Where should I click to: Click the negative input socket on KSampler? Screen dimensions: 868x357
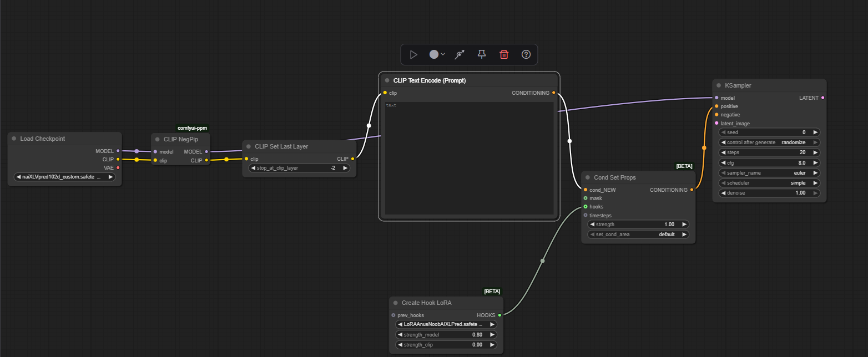coord(716,115)
